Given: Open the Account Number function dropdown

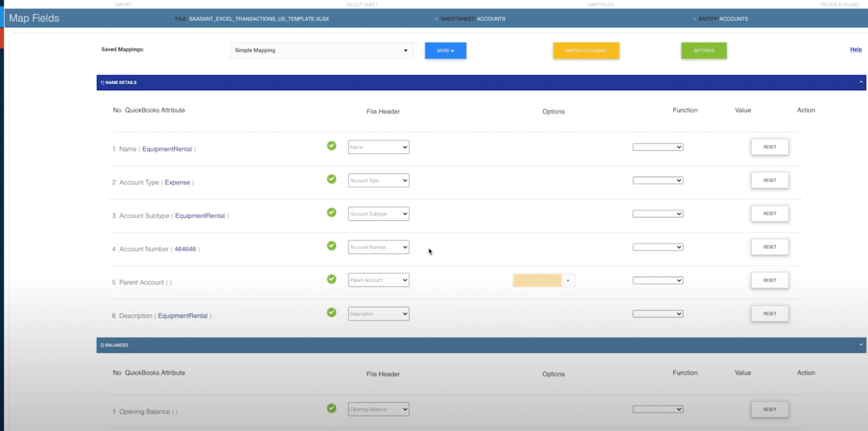Looking at the screenshot, I should pos(658,247).
